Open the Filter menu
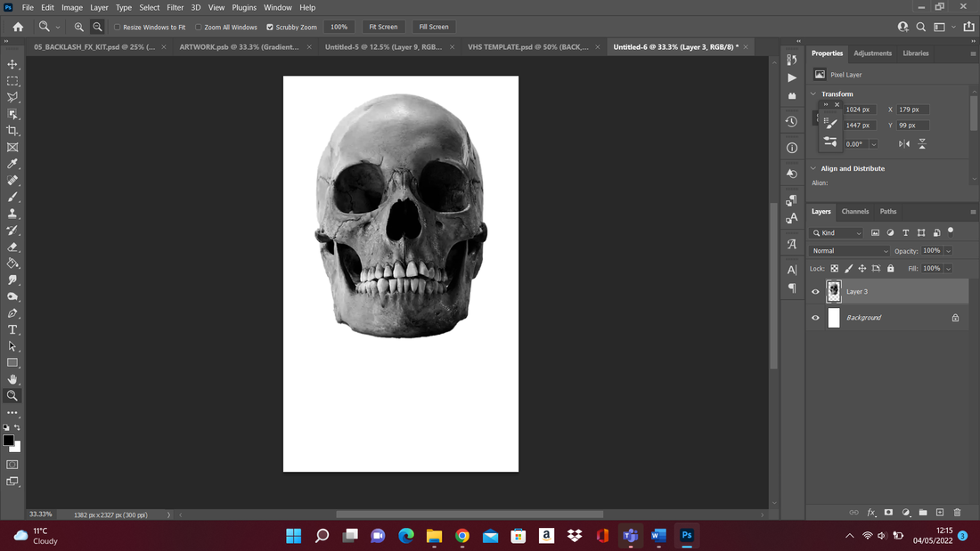This screenshot has width=980, height=551. (175, 7)
